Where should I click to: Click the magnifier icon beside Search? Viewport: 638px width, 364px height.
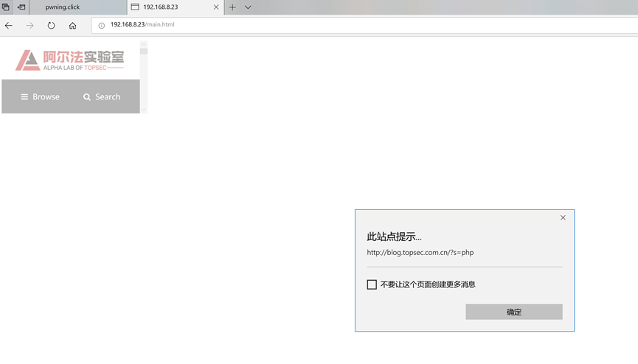(x=87, y=97)
